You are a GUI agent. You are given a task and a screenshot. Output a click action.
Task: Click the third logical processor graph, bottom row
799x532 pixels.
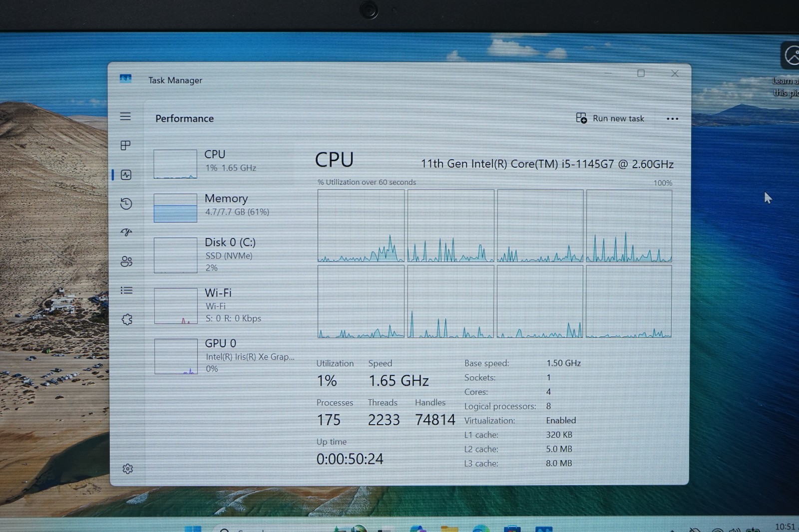click(x=540, y=301)
